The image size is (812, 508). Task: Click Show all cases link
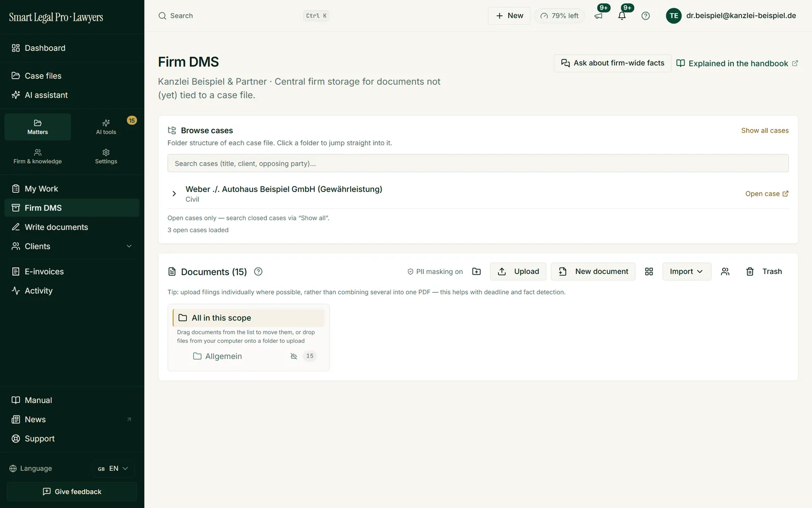point(765,131)
